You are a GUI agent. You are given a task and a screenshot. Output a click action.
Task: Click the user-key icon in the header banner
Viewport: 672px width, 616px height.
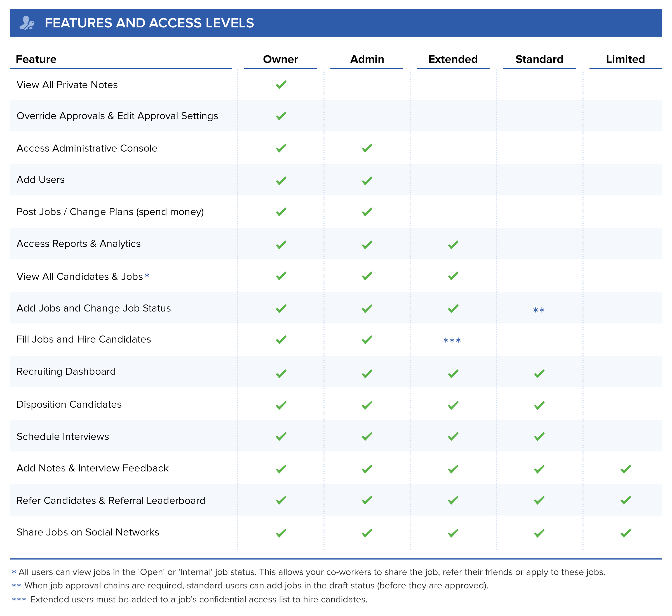(x=27, y=23)
